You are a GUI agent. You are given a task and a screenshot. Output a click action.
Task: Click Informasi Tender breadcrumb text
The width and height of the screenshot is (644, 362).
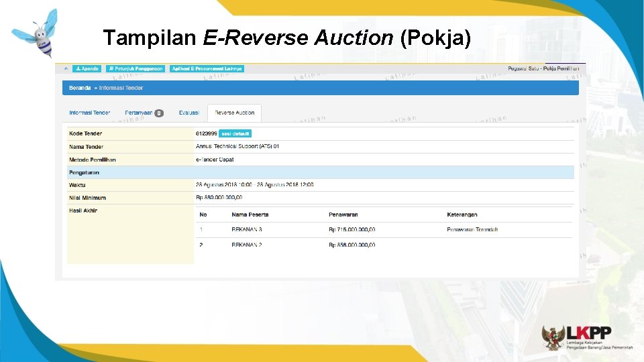click(121, 88)
